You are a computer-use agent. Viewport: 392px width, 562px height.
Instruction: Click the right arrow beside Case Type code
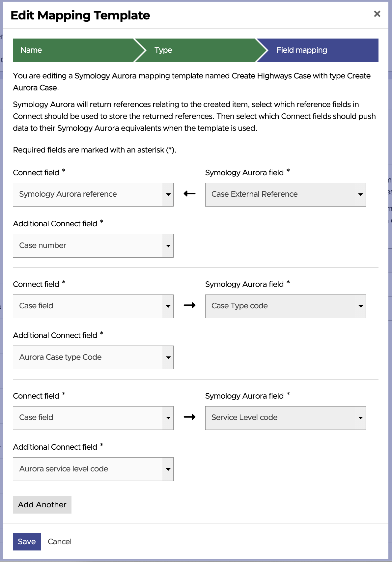point(189,305)
